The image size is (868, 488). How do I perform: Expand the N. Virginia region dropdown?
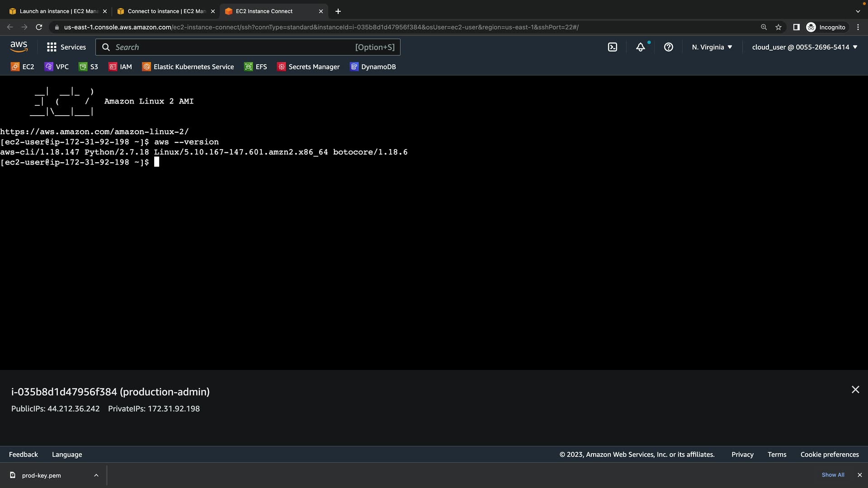[x=712, y=47]
